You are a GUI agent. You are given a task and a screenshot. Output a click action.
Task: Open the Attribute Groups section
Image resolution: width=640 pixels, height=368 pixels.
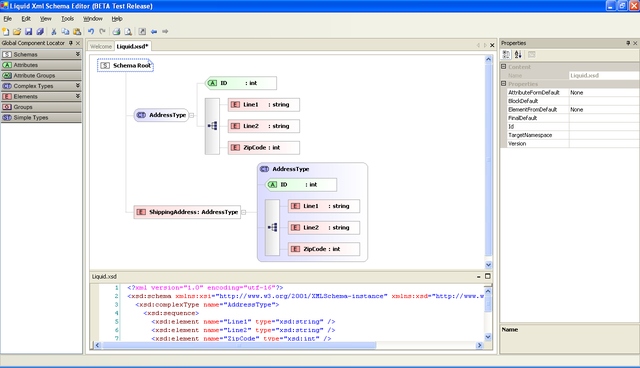pyautogui.click(x=41, y=75)
